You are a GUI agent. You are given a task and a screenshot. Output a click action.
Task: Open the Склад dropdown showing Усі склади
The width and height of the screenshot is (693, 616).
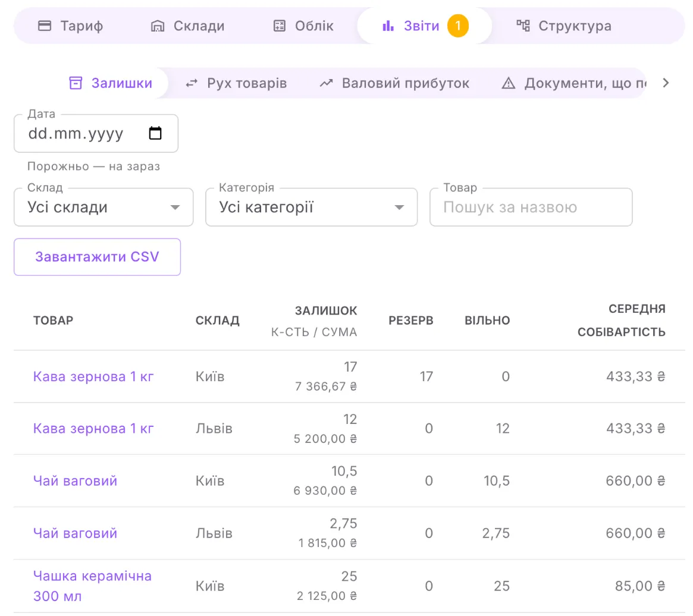[x=104, y=208]
